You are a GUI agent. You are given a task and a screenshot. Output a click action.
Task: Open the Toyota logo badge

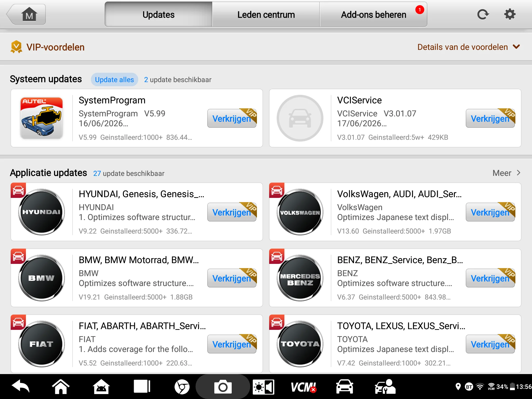click(300, 344)
